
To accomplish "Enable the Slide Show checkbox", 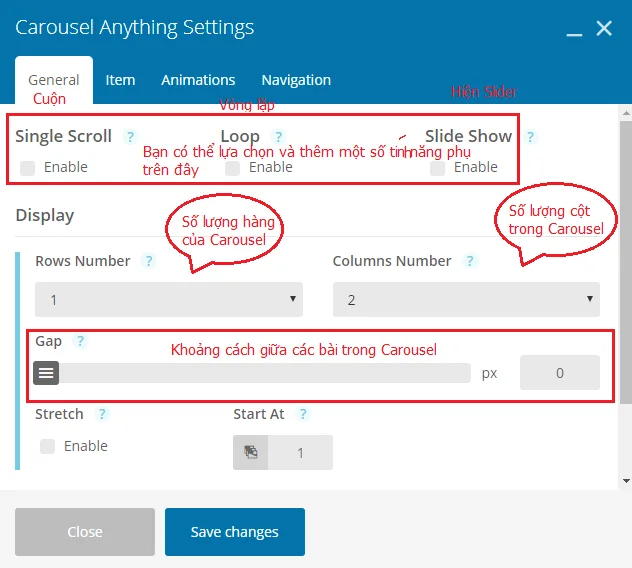I will click(437, 168).
